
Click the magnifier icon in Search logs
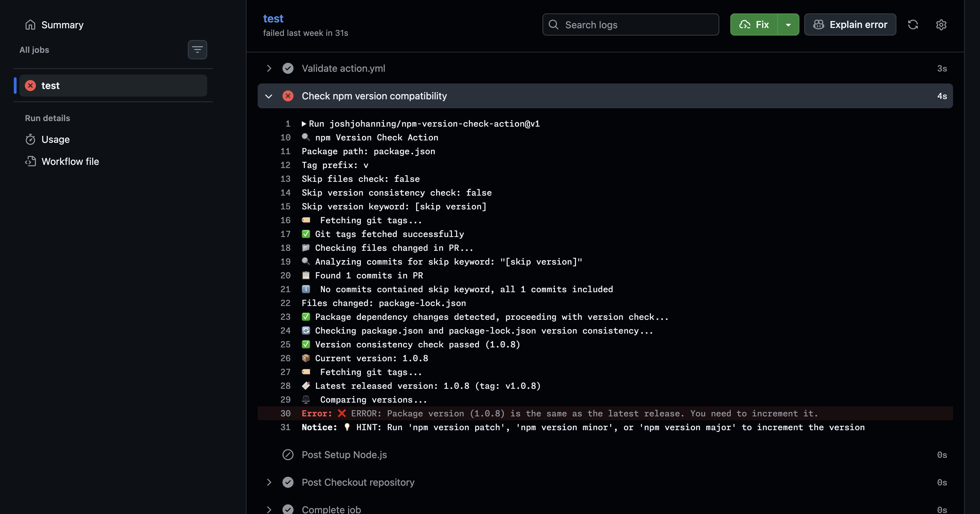pyautogui.click(x=554, y=25)
